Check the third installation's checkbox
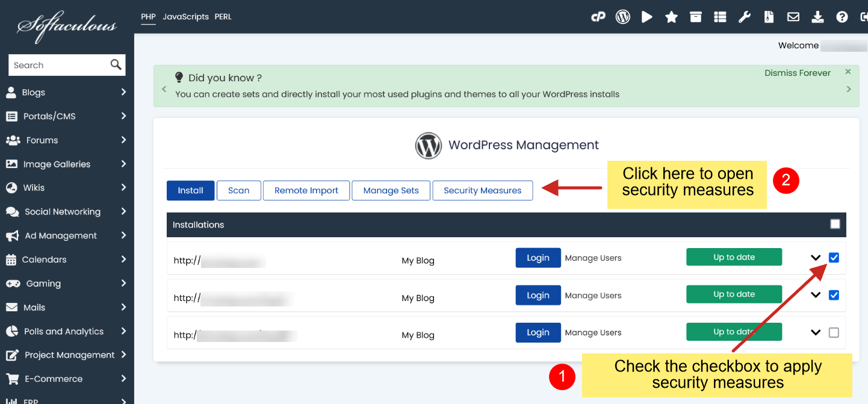This screenshot has width=868, height=404. pos(834,332)
